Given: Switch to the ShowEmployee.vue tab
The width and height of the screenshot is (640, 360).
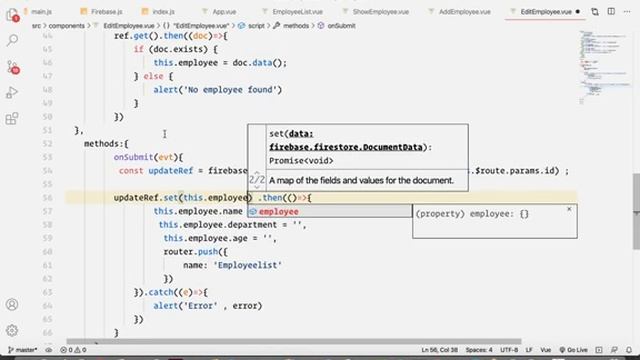Looking at the screenshot, I should [x=376, y=12].
